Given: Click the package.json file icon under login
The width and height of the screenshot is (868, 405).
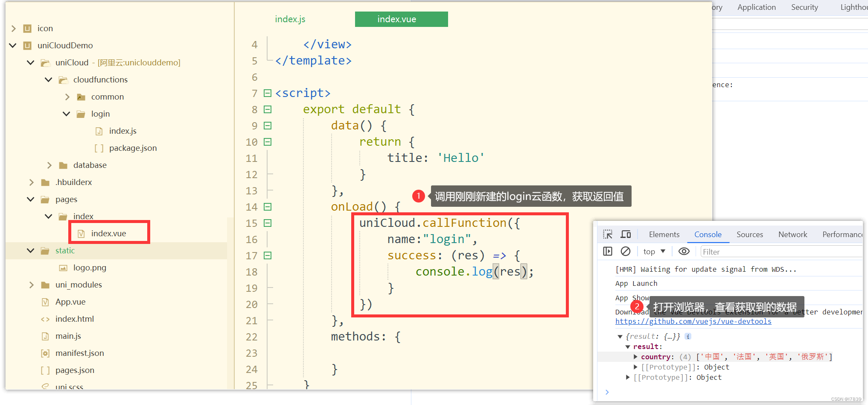Looking at the screenshot, I should pyautogui.click(x=99, y=148).
